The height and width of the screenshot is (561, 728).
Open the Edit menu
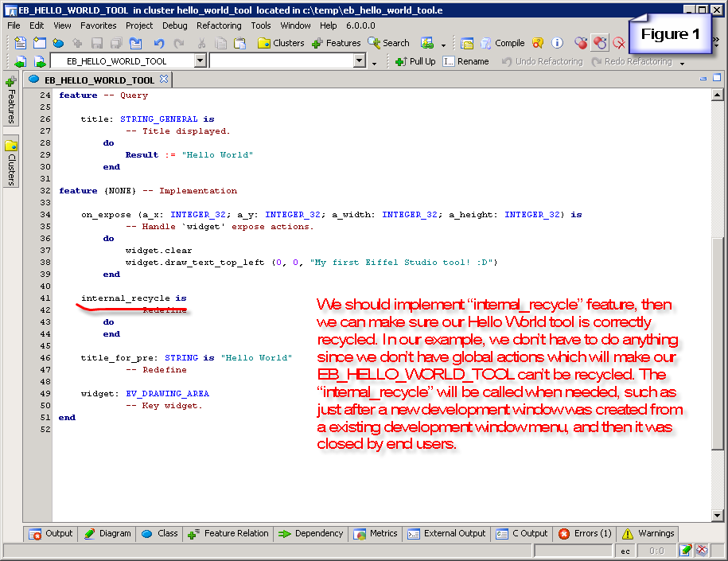tap(37, 25)
